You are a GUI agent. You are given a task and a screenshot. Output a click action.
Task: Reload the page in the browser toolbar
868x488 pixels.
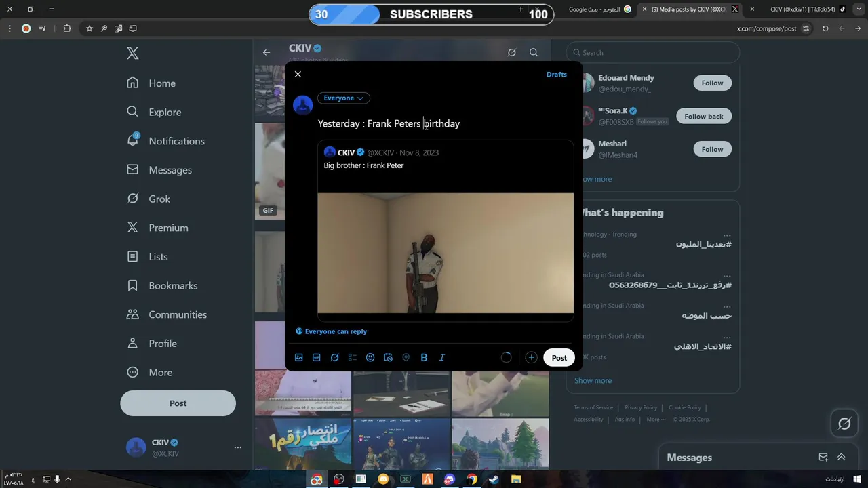coord(825,28)
